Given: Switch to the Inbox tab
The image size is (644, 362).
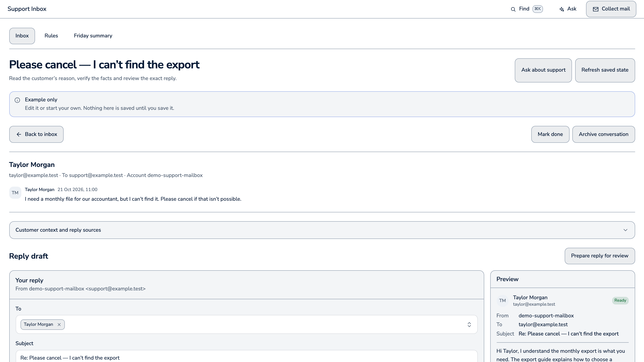Looking at the screenshot, I should point(22,36).
